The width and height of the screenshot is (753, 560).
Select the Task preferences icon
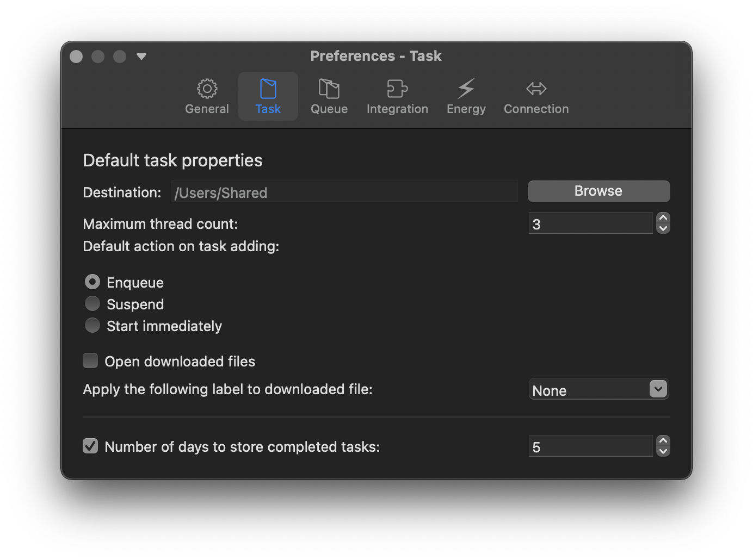tap(268, 95)
